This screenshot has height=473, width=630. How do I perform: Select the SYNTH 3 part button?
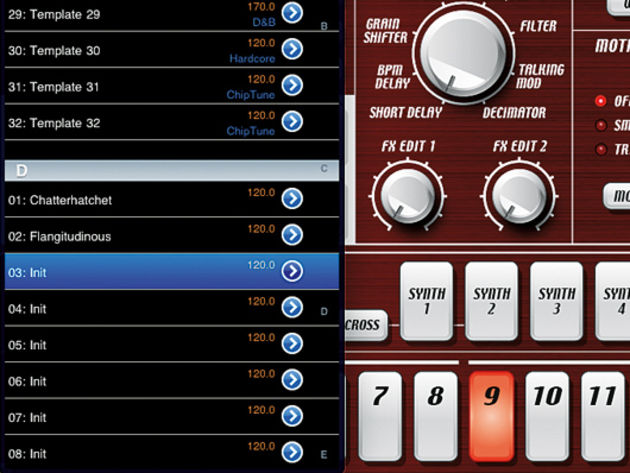pyautogui.click(x=556, y=301)
